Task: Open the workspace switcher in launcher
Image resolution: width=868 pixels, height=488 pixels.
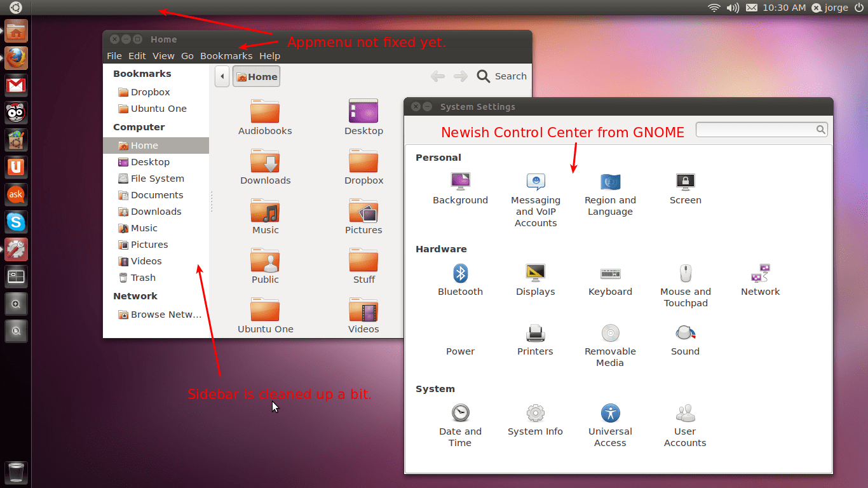Action: [16, 276]
